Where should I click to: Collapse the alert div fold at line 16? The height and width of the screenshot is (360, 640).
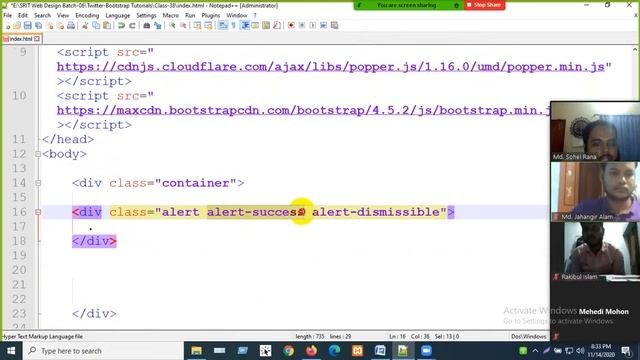click(x=38, y=212)
